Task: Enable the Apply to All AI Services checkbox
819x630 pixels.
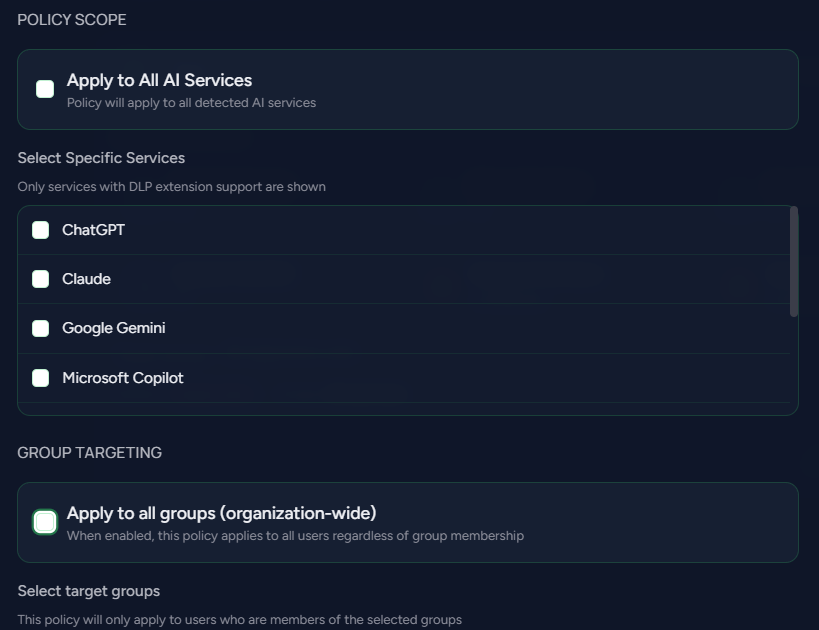Action: click(44, 89)
